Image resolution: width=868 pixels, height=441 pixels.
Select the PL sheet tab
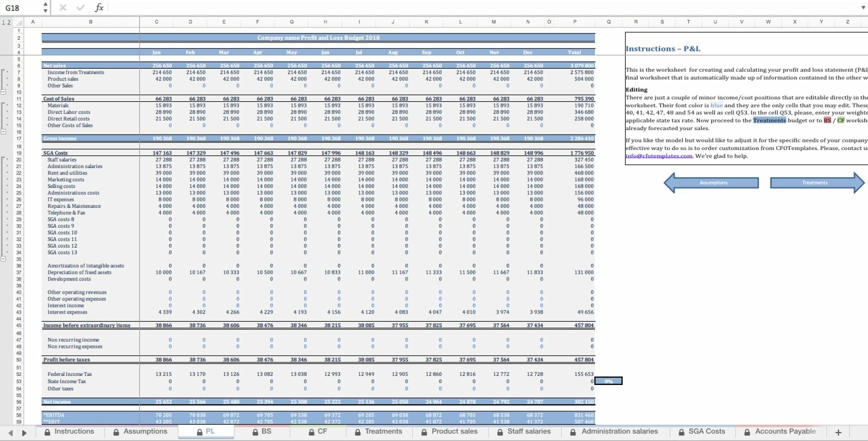pyautogui.click(x=206, y=432)
